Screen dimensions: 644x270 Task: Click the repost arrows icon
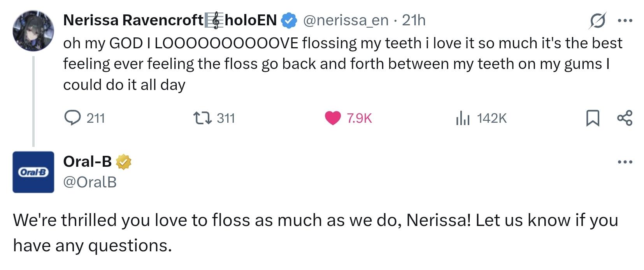[x=202, y=118]
